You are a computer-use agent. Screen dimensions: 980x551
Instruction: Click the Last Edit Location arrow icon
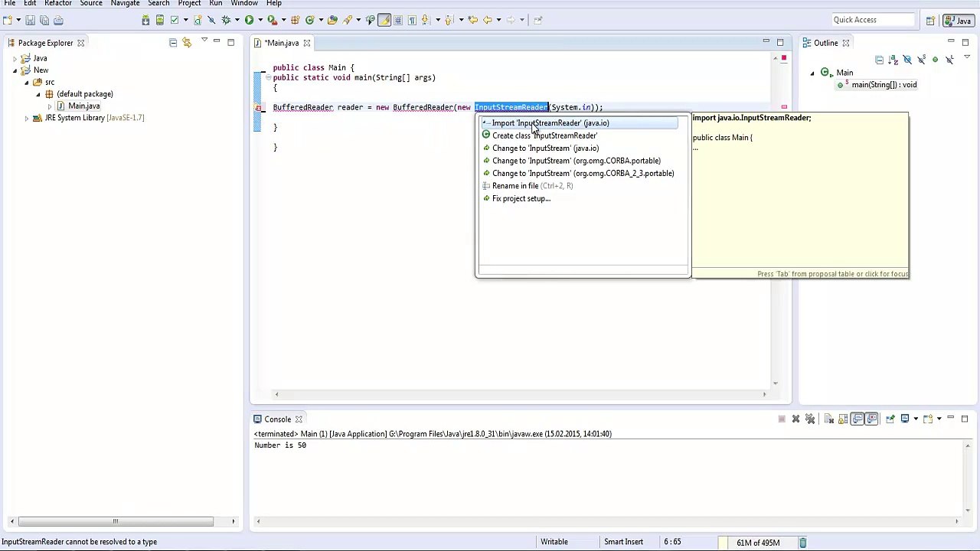tap(473, 20)
